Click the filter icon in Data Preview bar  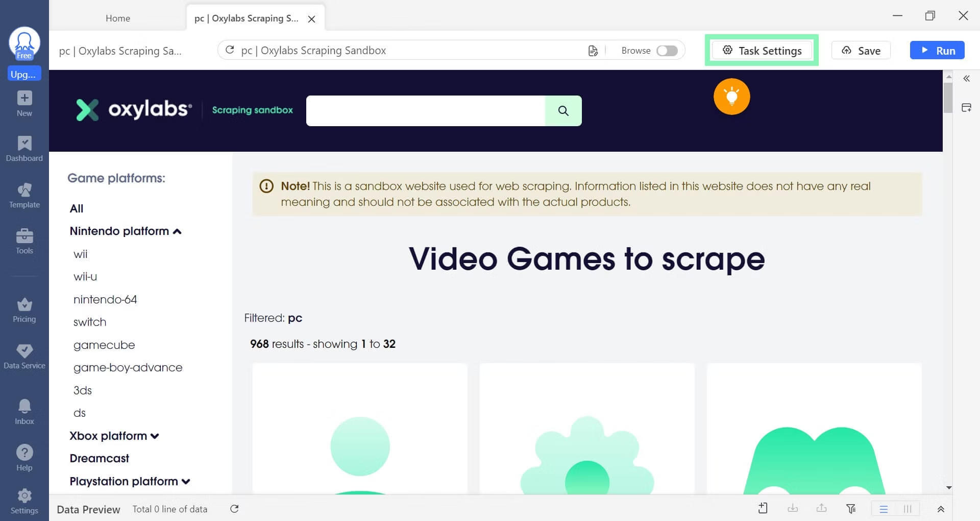(851, 509)
